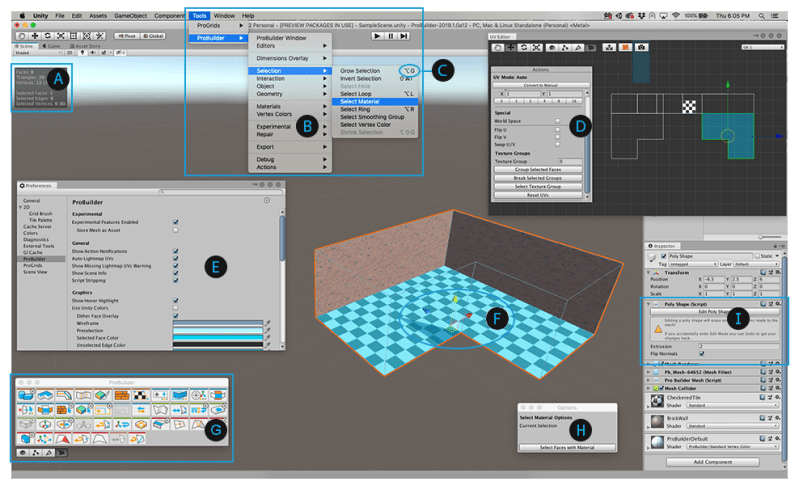Open the Smoothing Editor icon with wavy mesh
This screenshot has width=799, height=490.
(x=84, y=395)
